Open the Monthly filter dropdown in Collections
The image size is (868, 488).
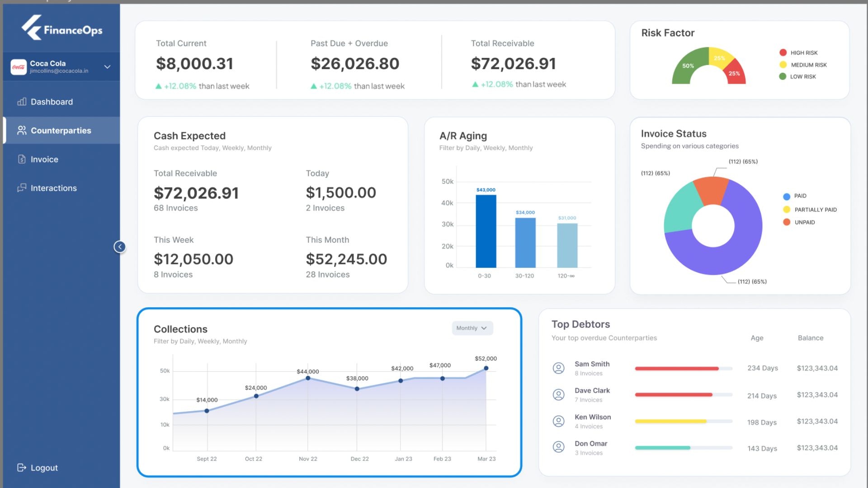click(472, 328)
